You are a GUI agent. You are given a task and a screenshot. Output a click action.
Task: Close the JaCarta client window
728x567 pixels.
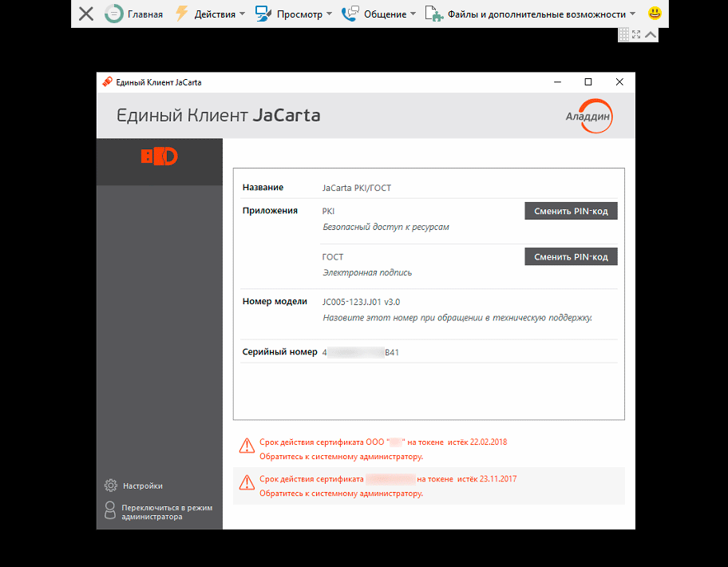[619, 82]
